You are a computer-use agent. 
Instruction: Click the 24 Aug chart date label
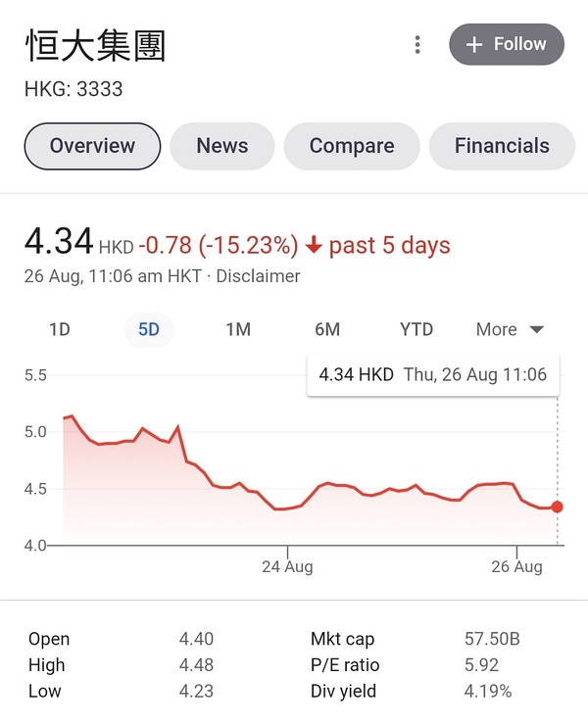287,566
